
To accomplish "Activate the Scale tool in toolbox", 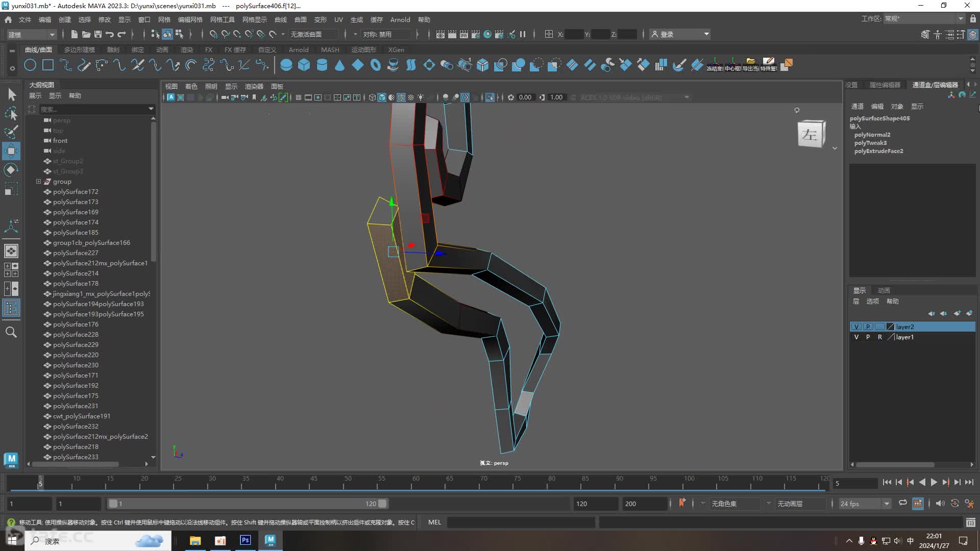I will (x=11, y=189).
